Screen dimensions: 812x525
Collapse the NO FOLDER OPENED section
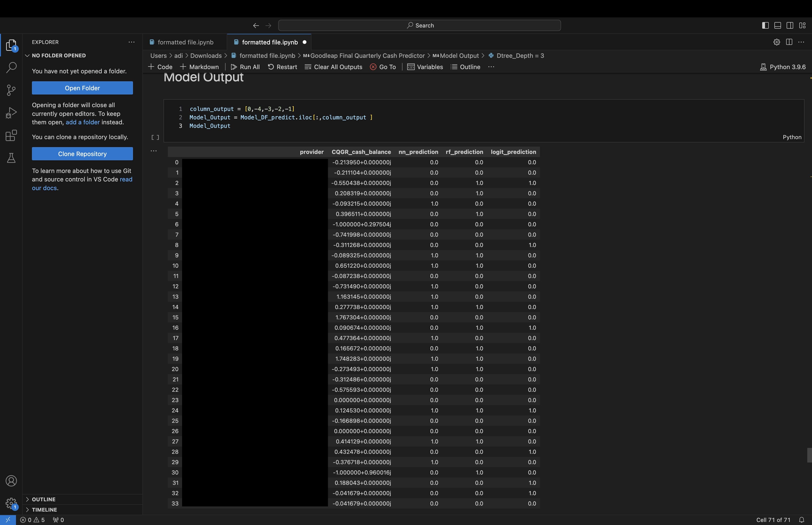click(59, 55)
